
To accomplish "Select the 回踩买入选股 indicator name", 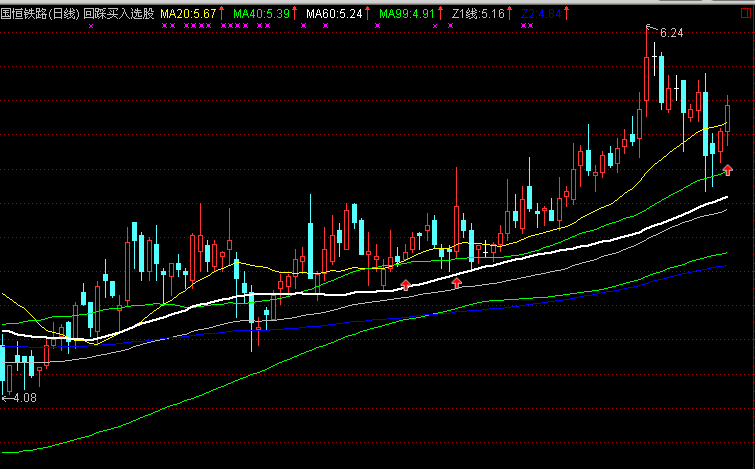I will (118, 13).
